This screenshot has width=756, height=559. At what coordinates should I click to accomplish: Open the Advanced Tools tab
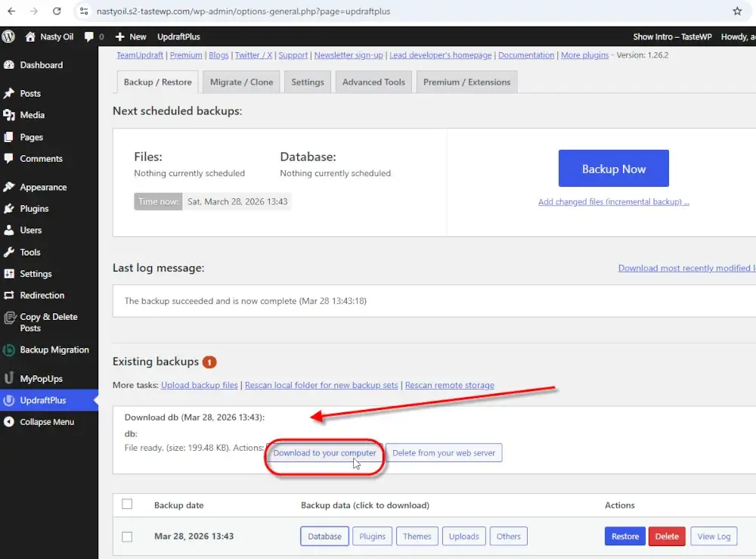[x=373, y=82]
